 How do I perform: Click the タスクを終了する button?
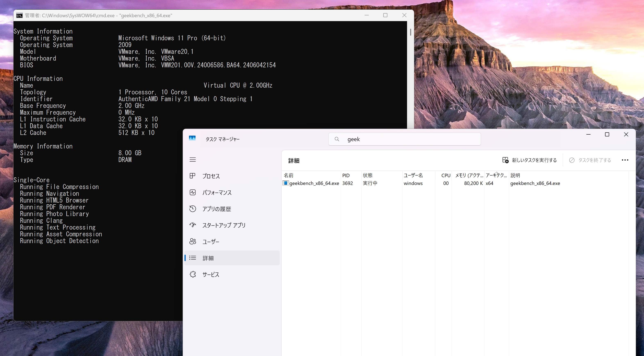590,160
